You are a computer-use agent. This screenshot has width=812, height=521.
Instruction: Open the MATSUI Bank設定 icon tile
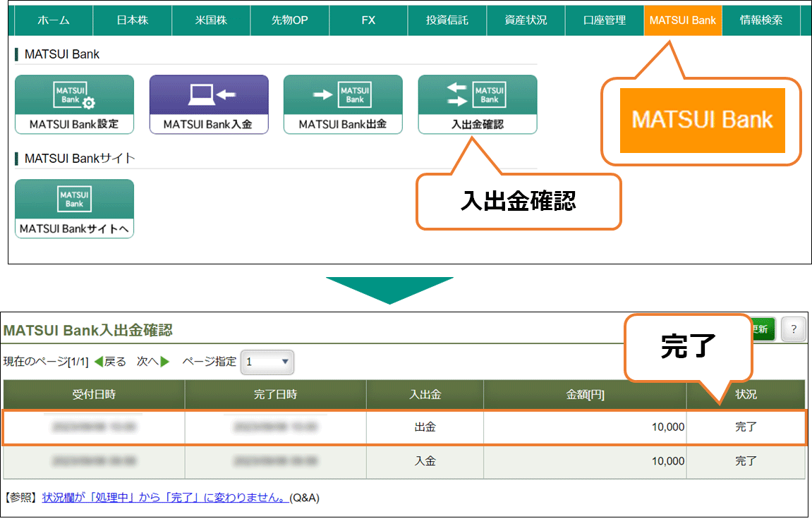[x=74, y=104]
